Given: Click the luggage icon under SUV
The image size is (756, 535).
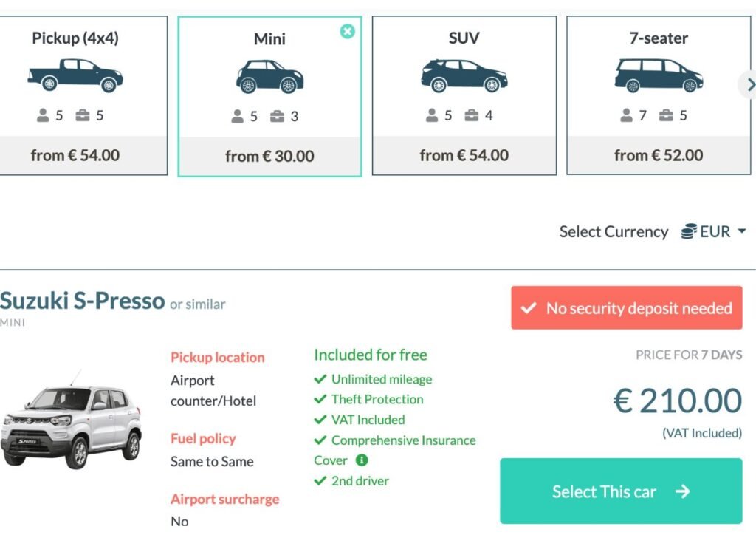Looking at the screenshot, I should (x=470, y=115).
